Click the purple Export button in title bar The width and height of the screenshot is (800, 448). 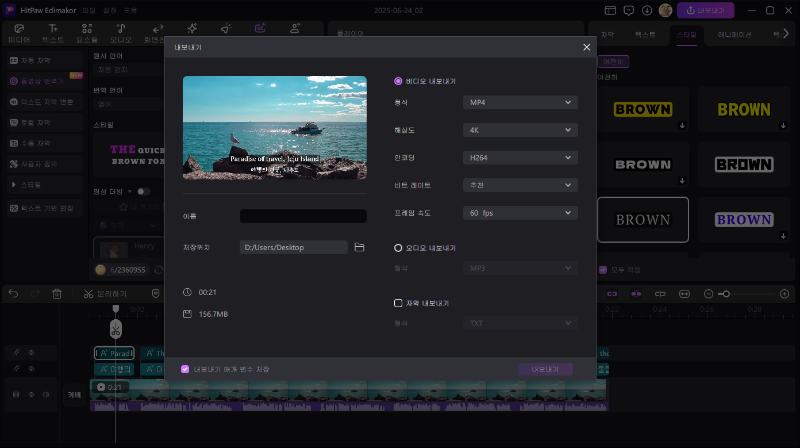click(x=706, y=10)
